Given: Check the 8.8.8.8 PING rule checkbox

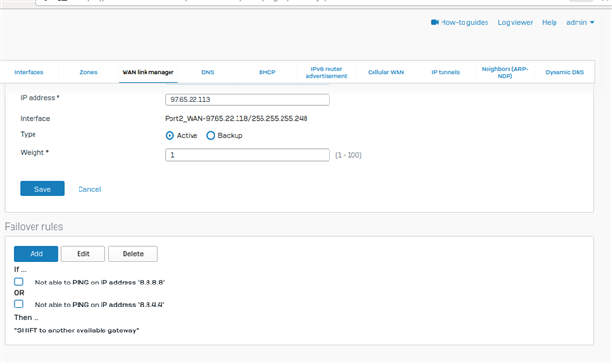Looking at the screenshot, I should coord(19,282).
